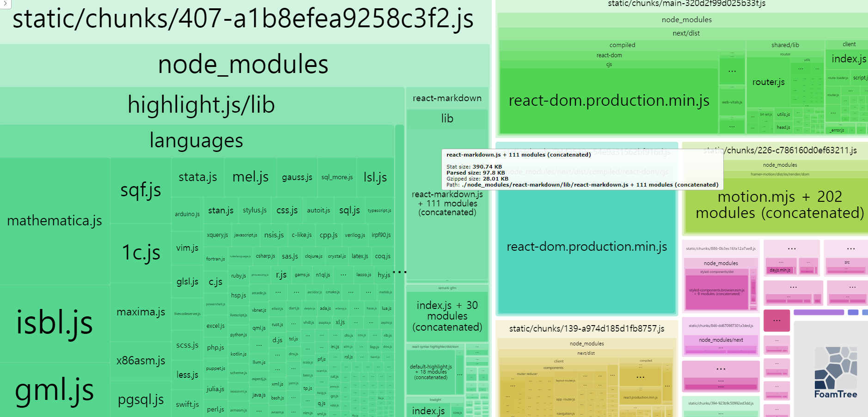Select the glsl.js module cell
The height and width of the screenshot is (417, 868).
click(187, 282)
